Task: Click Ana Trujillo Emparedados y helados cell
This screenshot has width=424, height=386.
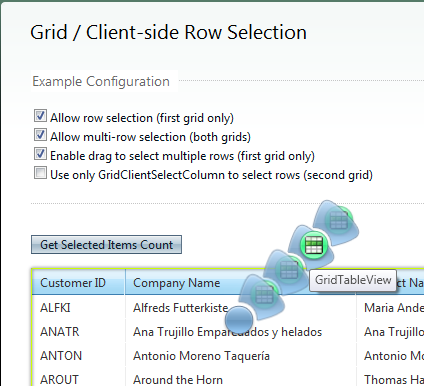Action: coord(241,332)
